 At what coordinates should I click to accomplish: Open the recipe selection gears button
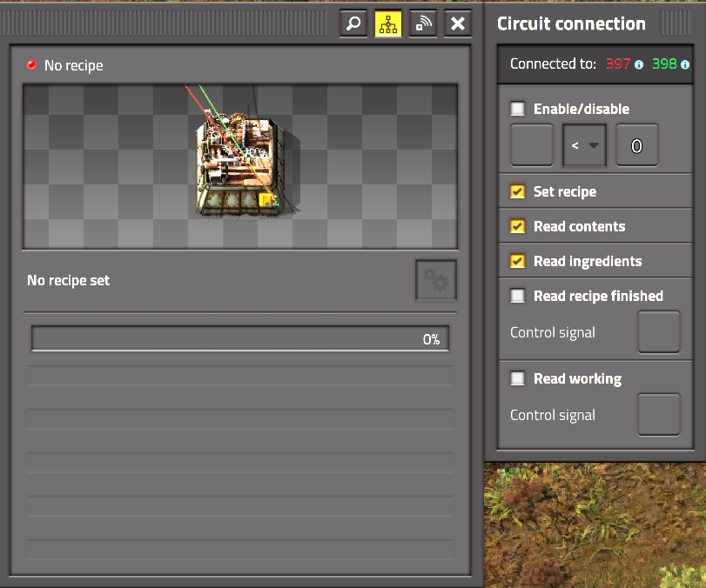(436, 280)
